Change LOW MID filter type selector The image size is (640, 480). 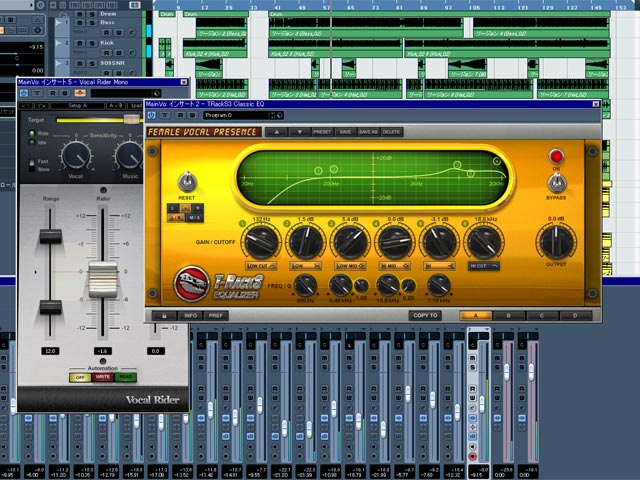tap(350, 266)
